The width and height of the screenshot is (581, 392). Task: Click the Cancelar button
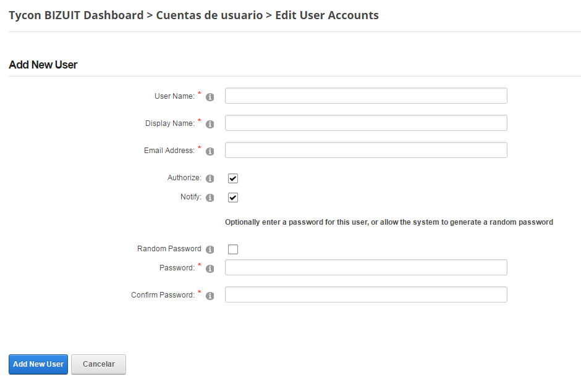click(98, 364)
